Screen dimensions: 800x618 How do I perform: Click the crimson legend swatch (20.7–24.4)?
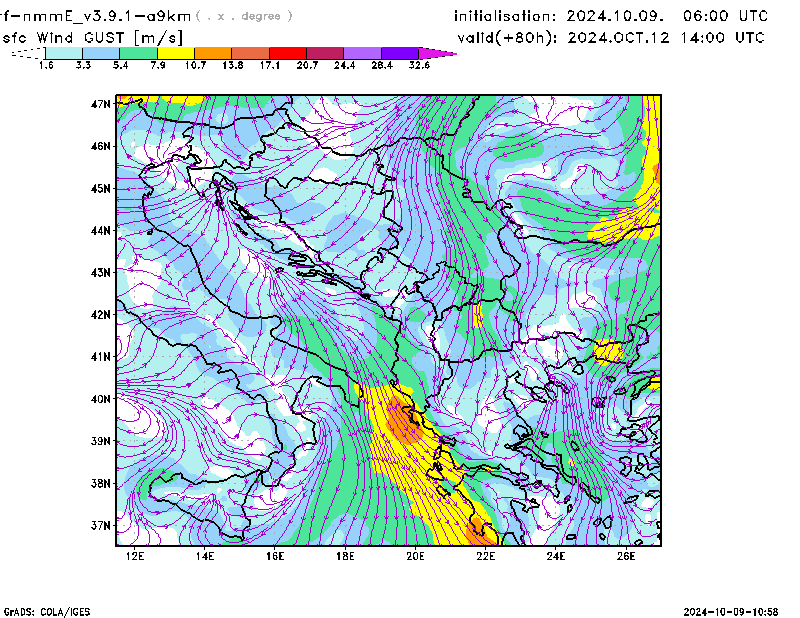click(x=326, y=53)
